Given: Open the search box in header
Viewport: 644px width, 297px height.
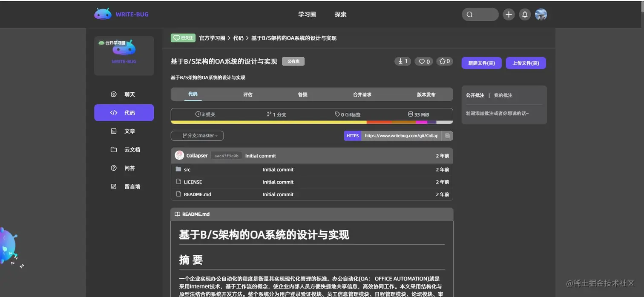Looking at the screenshot, I should (x=480, y=14).
